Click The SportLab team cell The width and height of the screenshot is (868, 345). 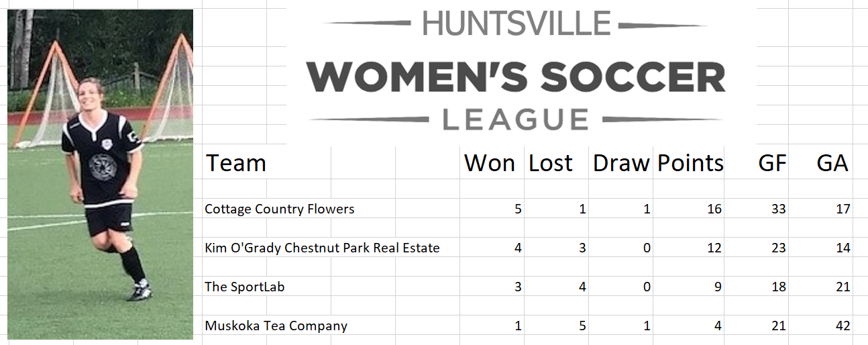point(244,287)
